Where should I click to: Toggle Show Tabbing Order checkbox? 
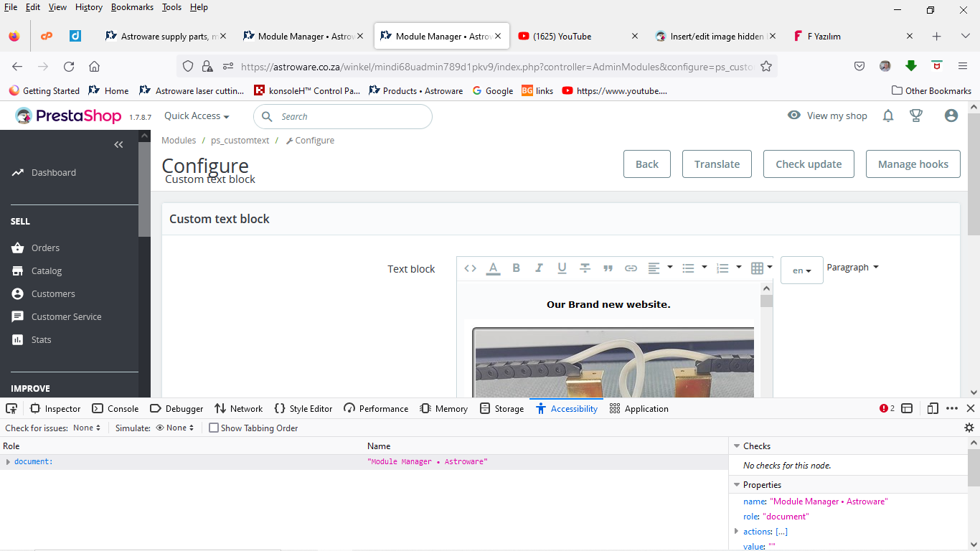click(x=214, y=428)
